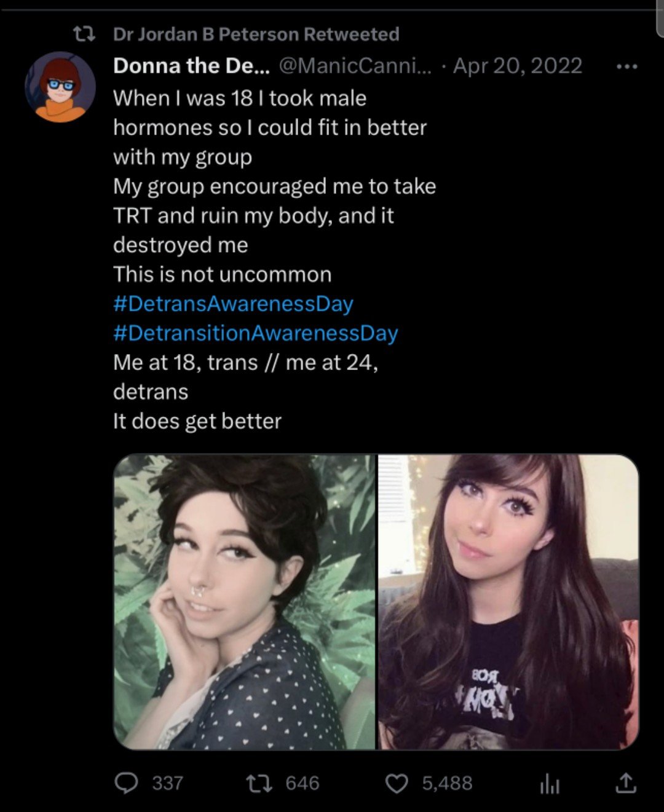Open tweet analytics bar chart icon

pos(549,784)
